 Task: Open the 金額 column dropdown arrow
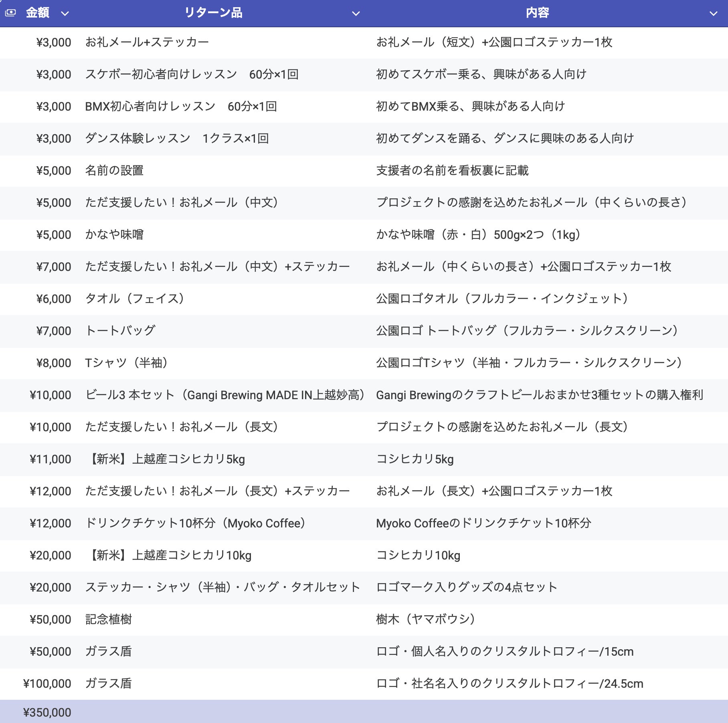tap(65, 14)
